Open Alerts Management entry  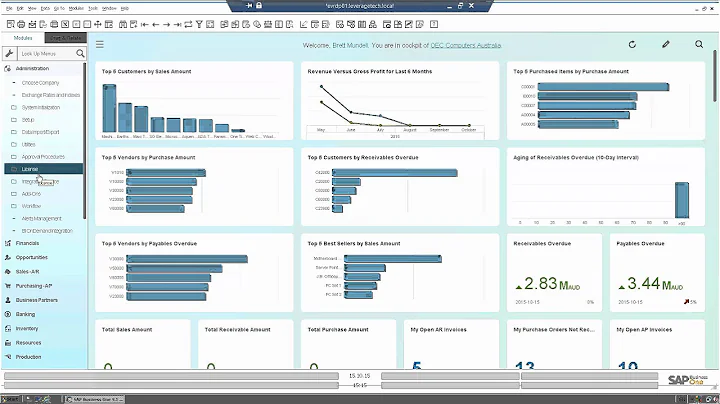(x=41, y=219)
